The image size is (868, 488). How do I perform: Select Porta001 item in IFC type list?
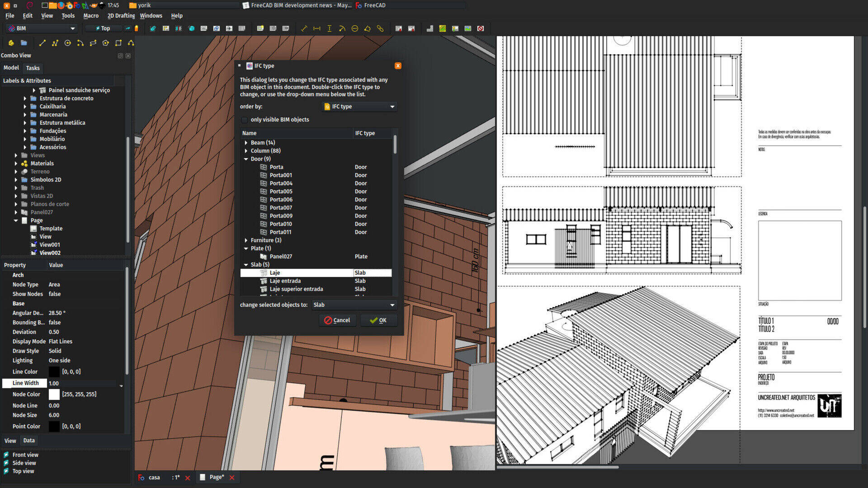tap(281, 174)
